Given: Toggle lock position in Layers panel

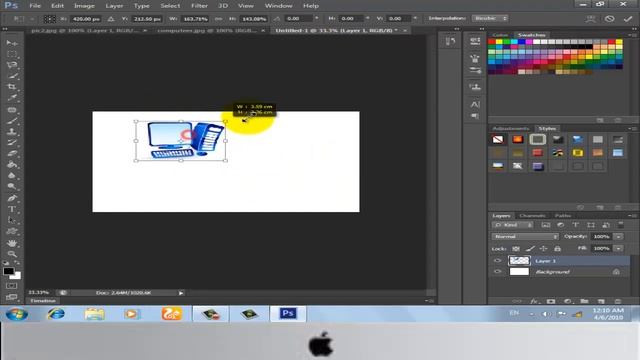Looking at the screenshot, I should [x=544, y=248].
